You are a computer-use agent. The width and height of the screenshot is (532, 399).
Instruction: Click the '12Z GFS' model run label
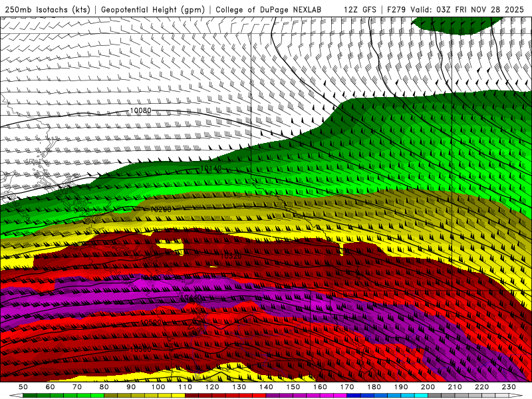(x=360, y=10)
